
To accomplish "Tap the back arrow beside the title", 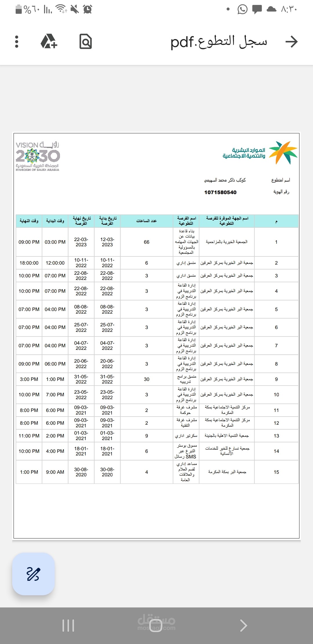I will (291, 42).
